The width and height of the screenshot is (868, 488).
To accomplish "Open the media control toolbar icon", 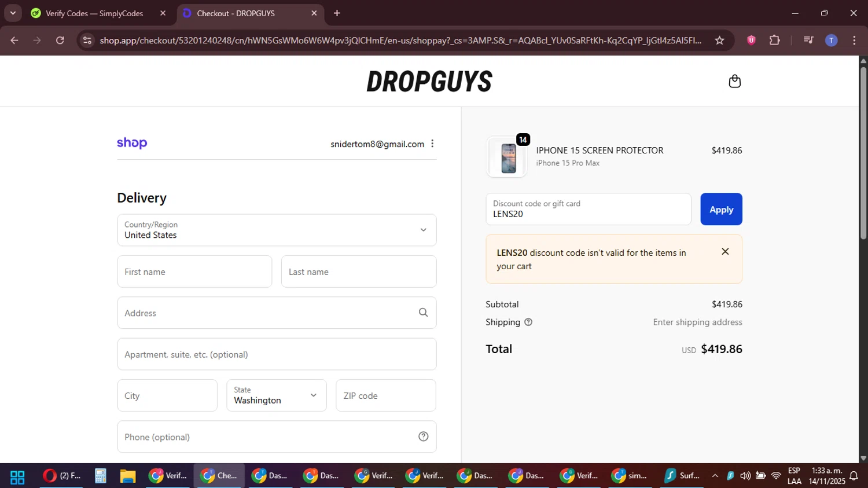I will (808, 40).
